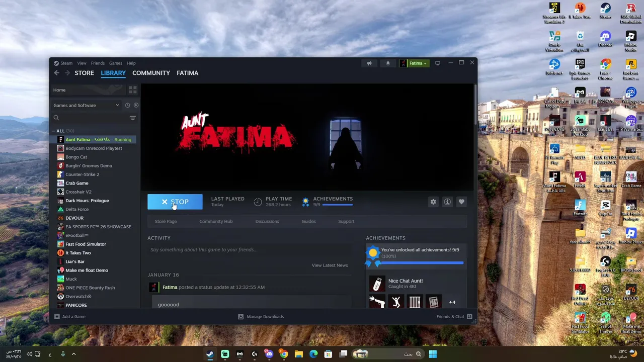Select Streamlabs Desktop icon
The image size is (644, 362).
point(580,126)
